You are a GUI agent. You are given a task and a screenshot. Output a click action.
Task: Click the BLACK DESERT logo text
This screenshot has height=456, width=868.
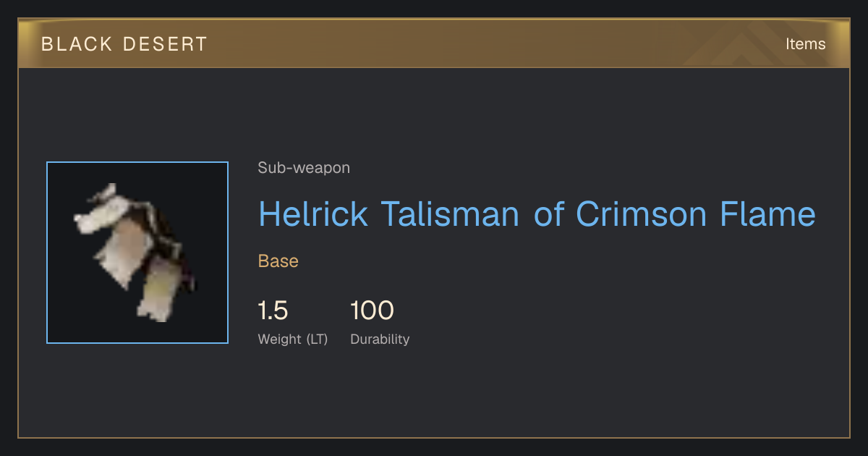tap(124, 44)
